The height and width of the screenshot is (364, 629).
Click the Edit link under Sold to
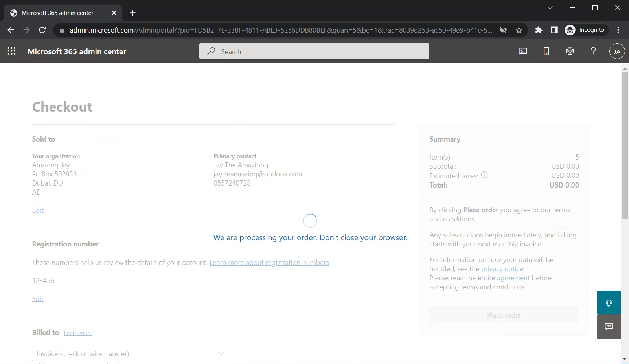coord(38,210)
